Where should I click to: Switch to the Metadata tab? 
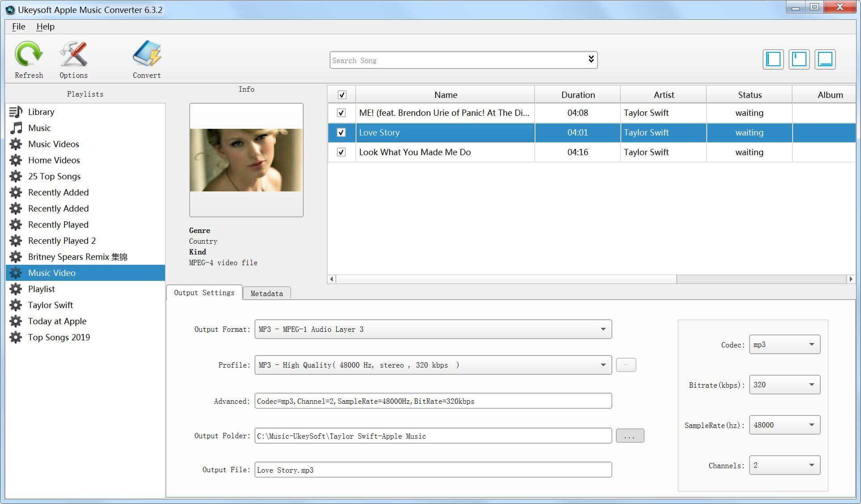pos(267,293)
